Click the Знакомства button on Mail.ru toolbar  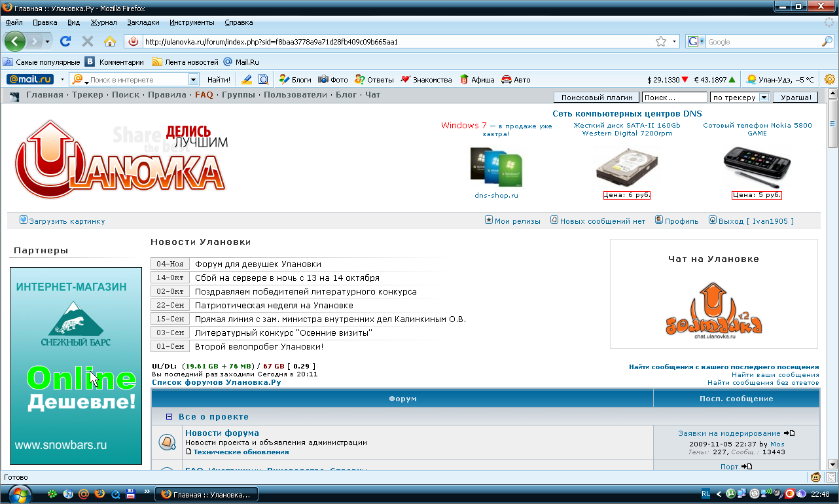coord(426,80)
